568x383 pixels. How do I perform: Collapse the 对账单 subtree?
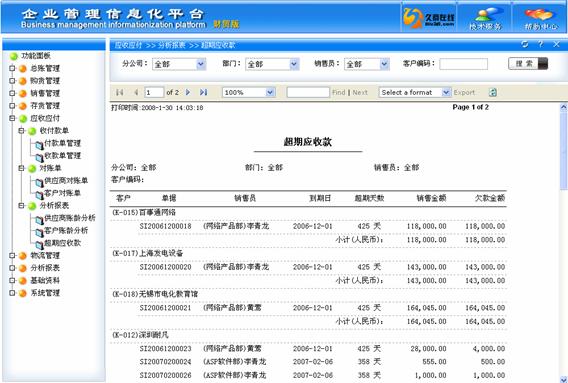[21, 168]
